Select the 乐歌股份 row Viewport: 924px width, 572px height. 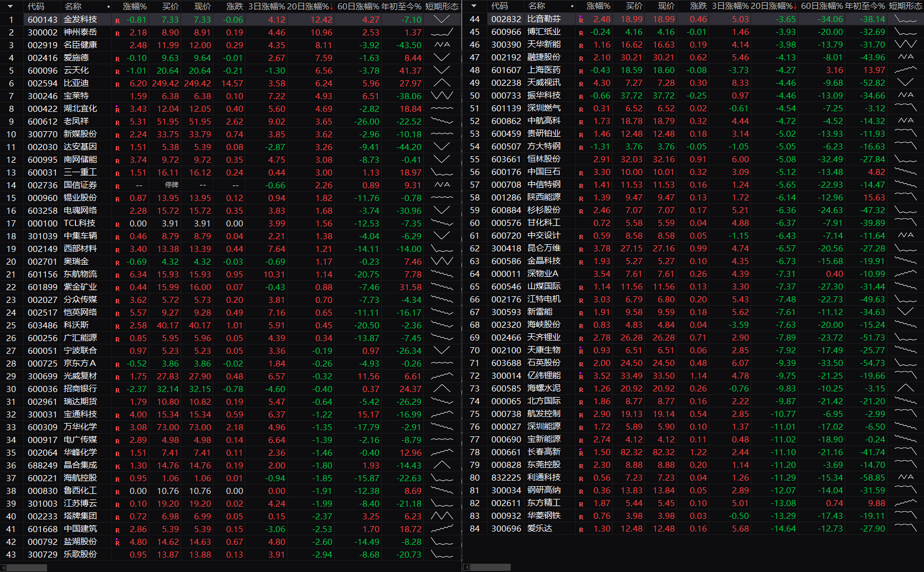[230, 554]
